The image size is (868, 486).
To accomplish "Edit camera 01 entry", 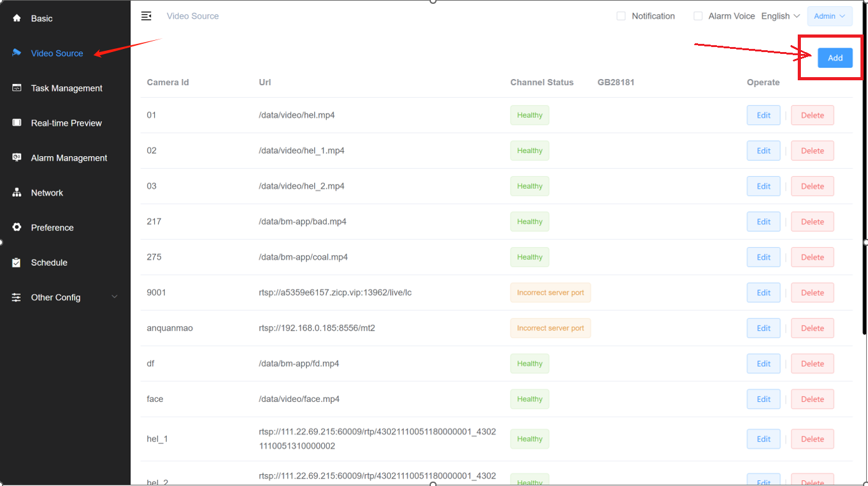I will 763,115.
